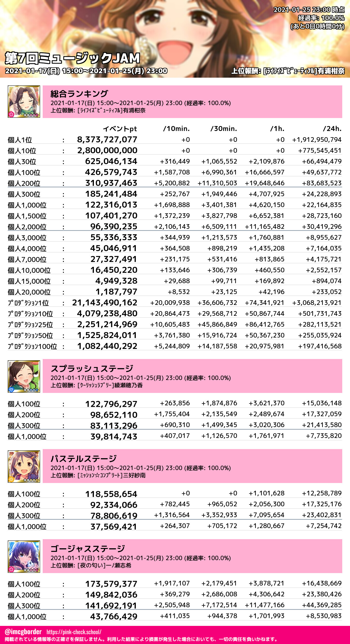This screenshot has width=350, height=644.
Task: Click the イベントpt column header
Action: (120, 129)
